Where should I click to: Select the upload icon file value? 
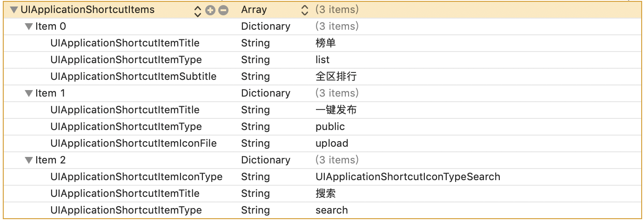point(331,143)
